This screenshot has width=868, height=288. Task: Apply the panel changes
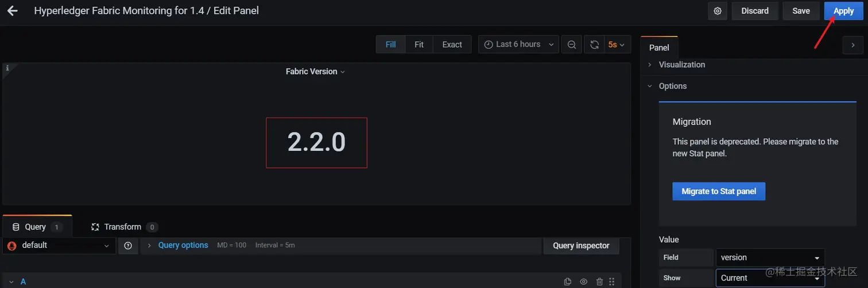(843, 11)
